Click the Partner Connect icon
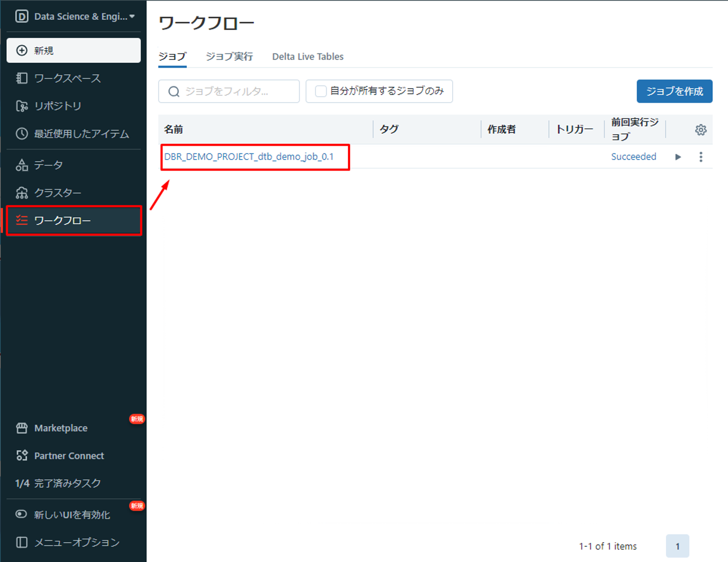This screenshot has height=562, width=728. coord(21,456)
